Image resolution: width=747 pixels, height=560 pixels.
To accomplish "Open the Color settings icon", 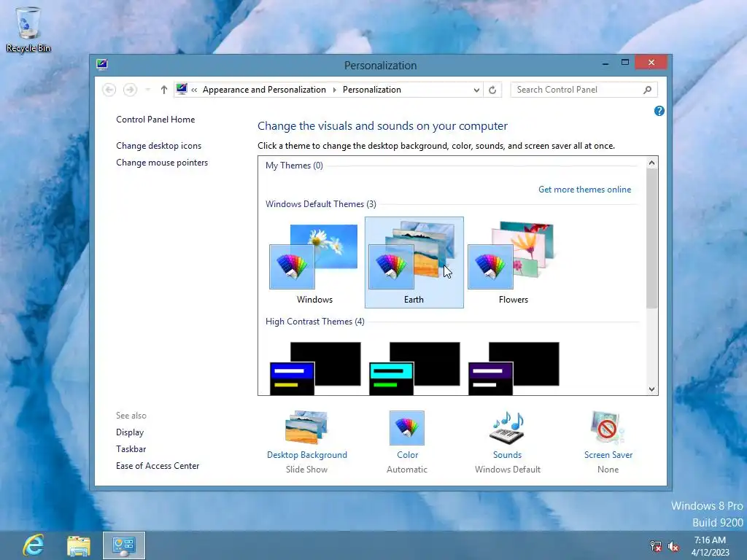I will click(x=407, y=427).
